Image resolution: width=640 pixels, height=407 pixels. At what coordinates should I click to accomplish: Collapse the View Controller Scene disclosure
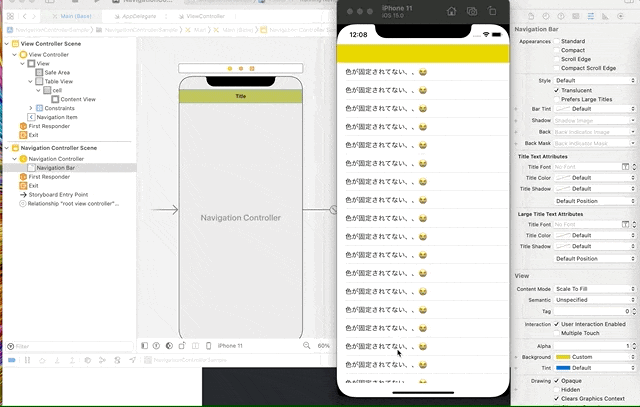[x=7, y=44]
